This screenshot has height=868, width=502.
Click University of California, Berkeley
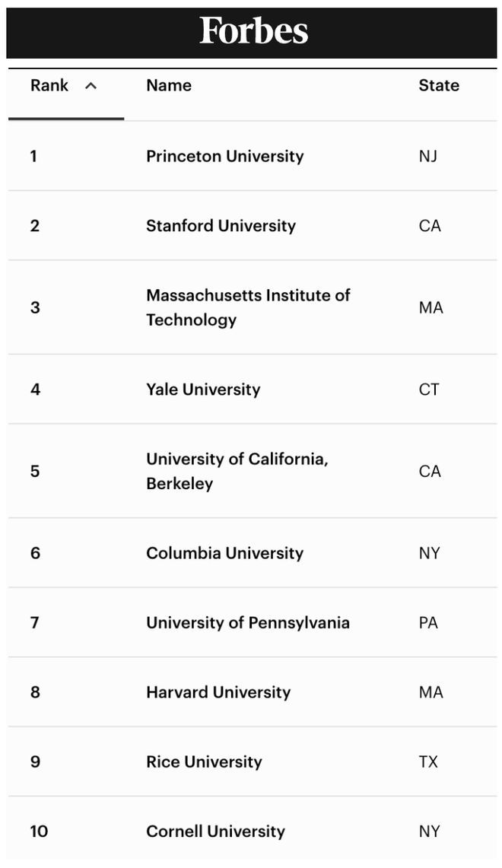pos(237,471)
